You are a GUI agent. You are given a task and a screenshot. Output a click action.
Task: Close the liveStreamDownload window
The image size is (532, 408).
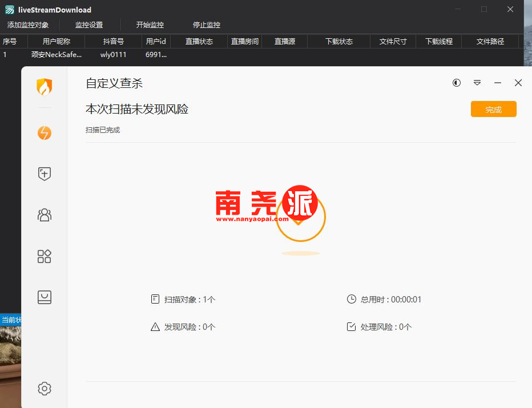pyautogui.click(x=510, y=9)
